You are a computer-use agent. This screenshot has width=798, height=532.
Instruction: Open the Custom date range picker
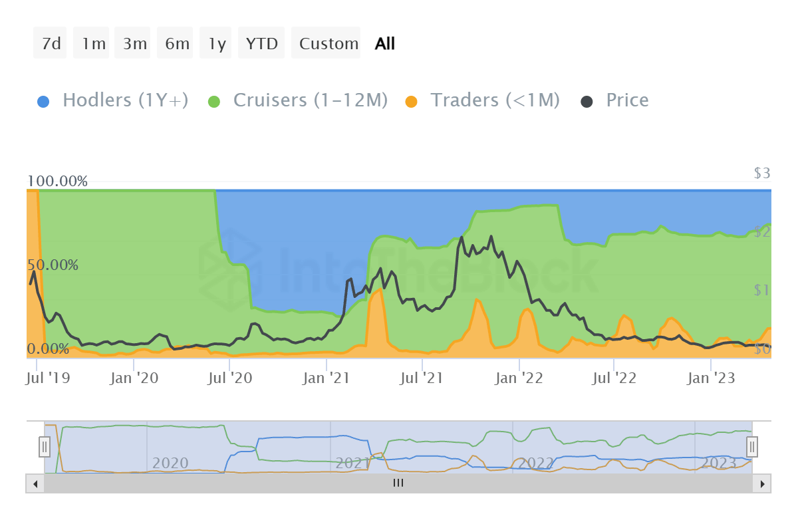327,44
